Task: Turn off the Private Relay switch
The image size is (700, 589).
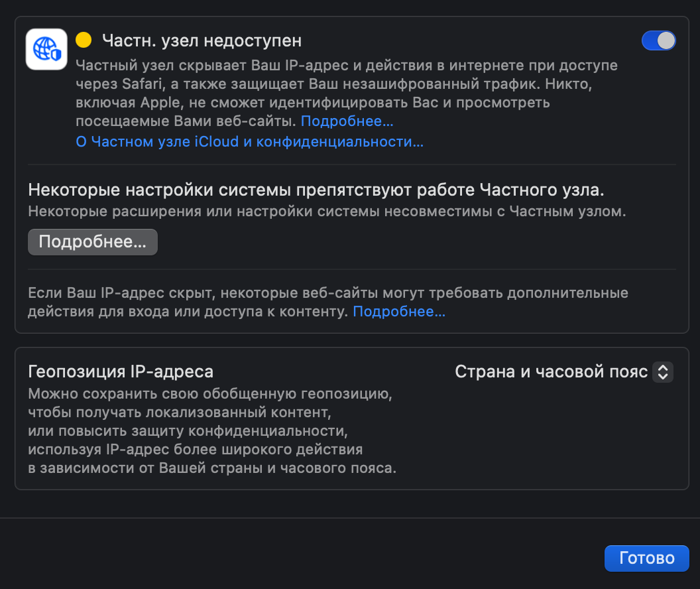Action: [x=658, y=41]
